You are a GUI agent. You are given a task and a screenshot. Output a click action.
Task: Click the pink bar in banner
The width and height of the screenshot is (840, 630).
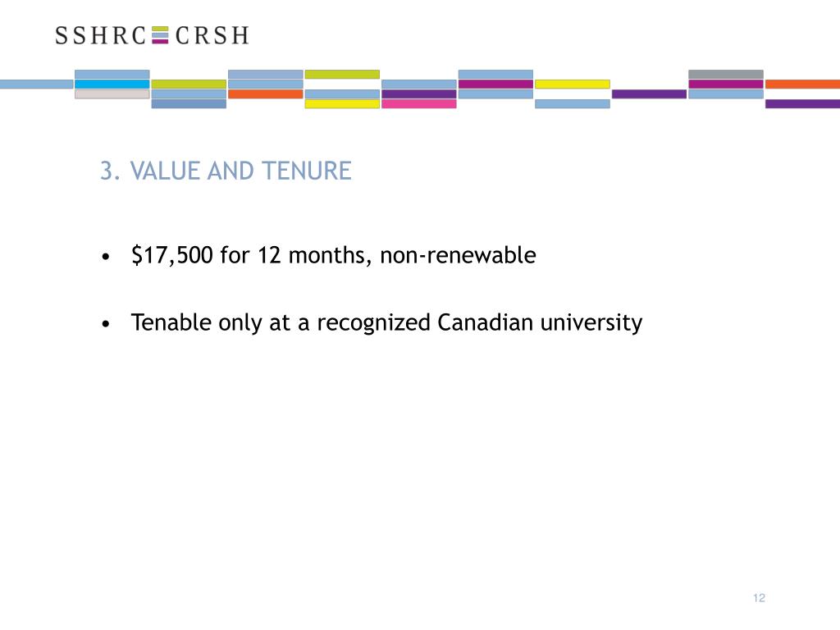point(419,104)
